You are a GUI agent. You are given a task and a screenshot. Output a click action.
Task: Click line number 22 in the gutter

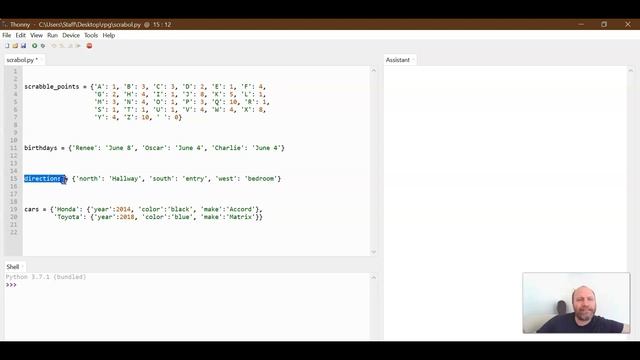coord(14,233)
